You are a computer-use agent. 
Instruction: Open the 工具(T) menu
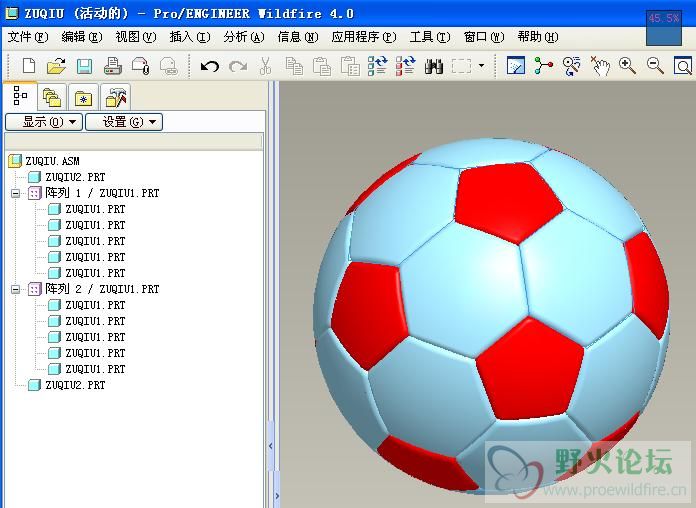(x=430, y=37)
